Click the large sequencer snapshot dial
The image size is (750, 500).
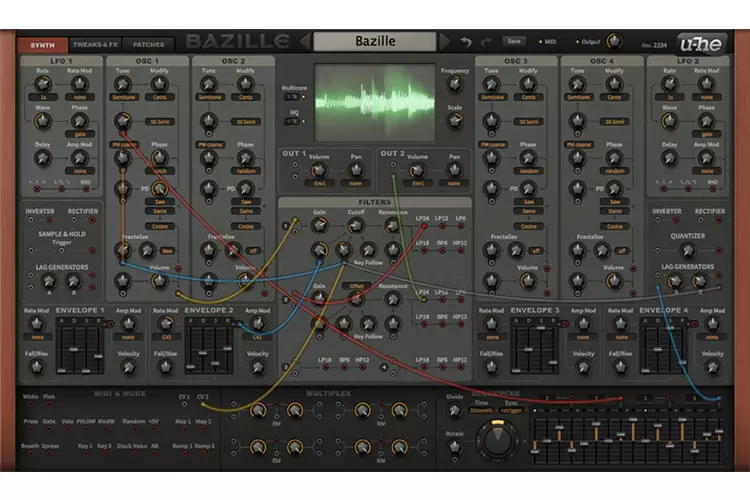pos(497,440)
